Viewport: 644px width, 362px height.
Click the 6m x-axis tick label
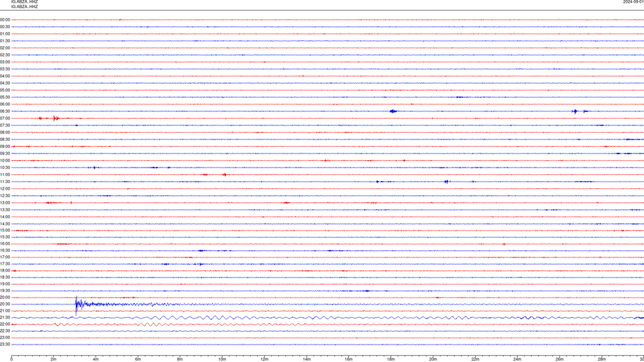click(x=138, y=359)
